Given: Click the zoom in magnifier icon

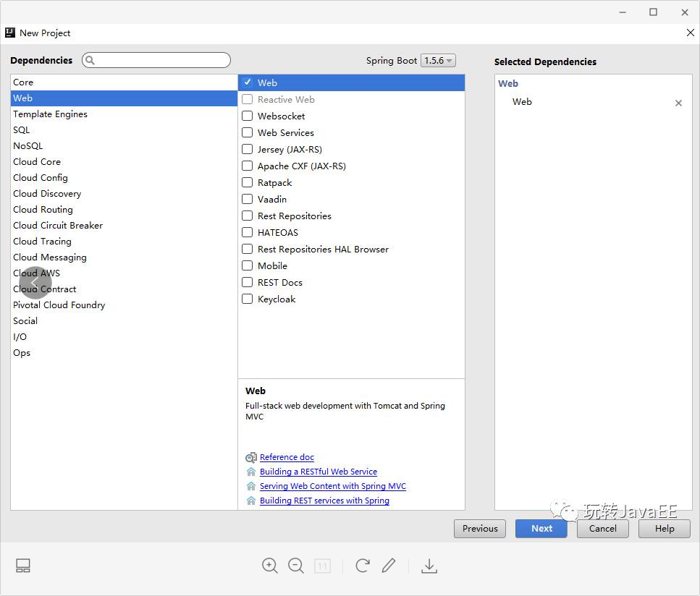Looking at the screenshot, I should coord(269,566).
